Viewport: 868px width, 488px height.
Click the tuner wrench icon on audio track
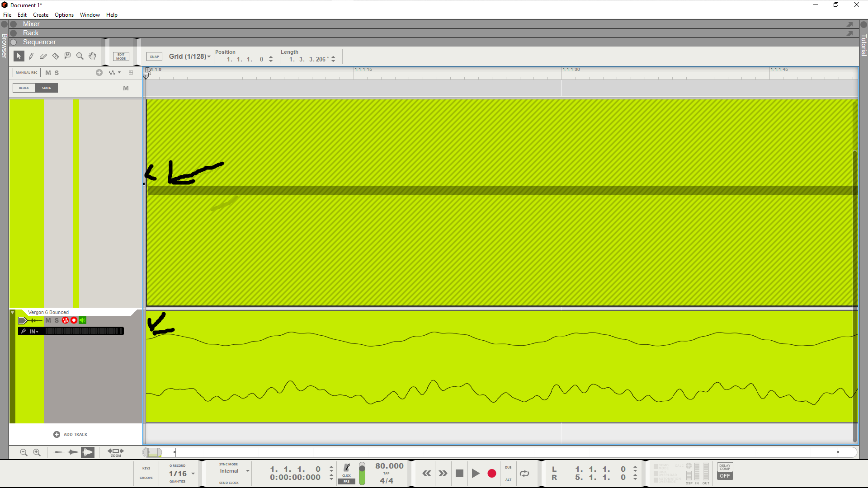[24, 331]
